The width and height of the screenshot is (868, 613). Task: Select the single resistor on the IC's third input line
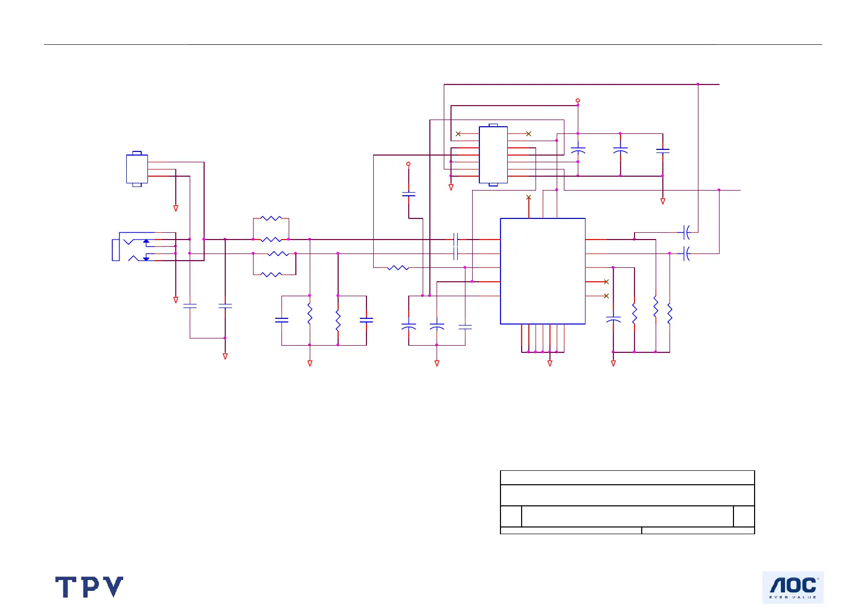pyautogui.click(x=398, y=268)
